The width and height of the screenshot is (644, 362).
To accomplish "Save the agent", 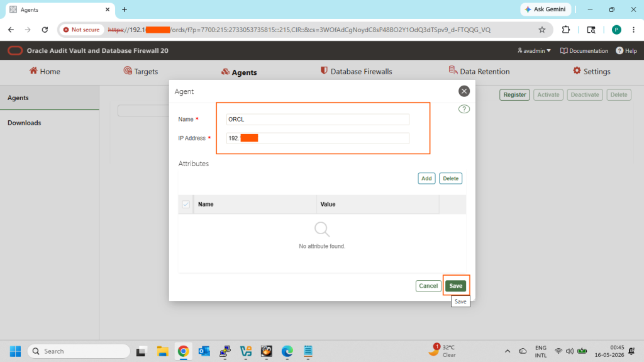I will [455, 286].
